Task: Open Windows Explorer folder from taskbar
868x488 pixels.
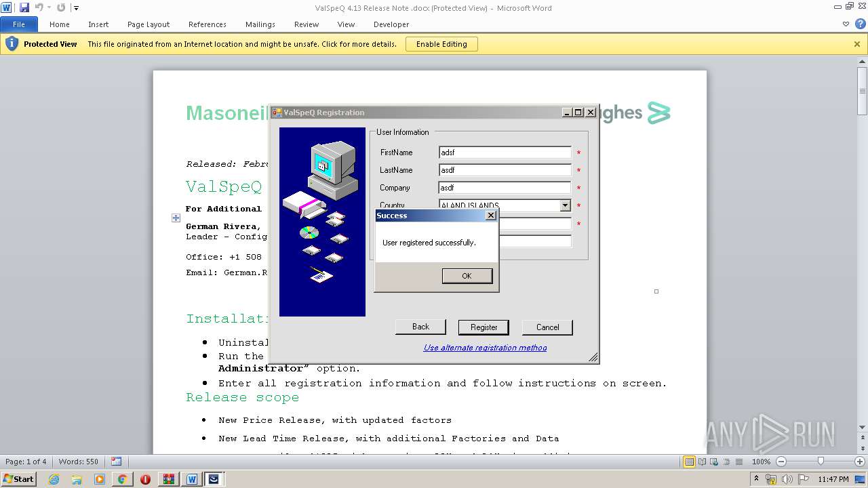Action: [x=77, y=479]
